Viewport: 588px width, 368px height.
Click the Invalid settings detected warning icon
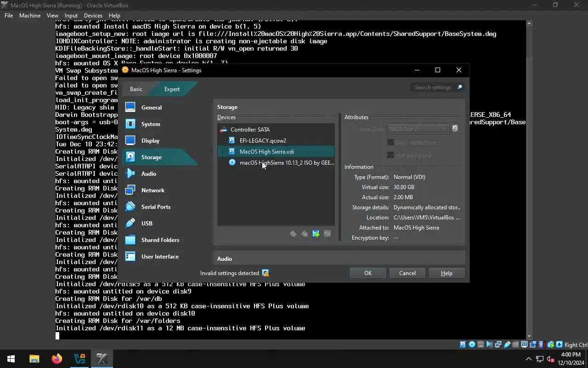(265, 273)
